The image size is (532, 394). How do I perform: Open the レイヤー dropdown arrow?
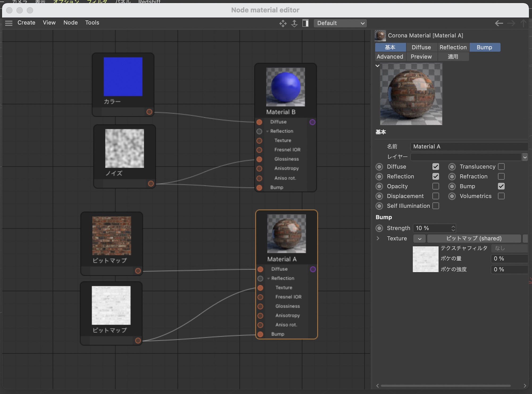[x=525, y=157]
